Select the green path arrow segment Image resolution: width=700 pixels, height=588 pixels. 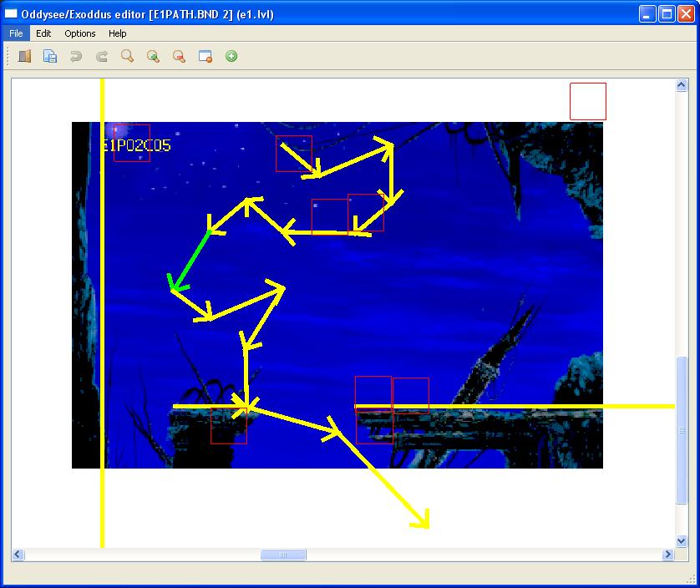(190, 261)
